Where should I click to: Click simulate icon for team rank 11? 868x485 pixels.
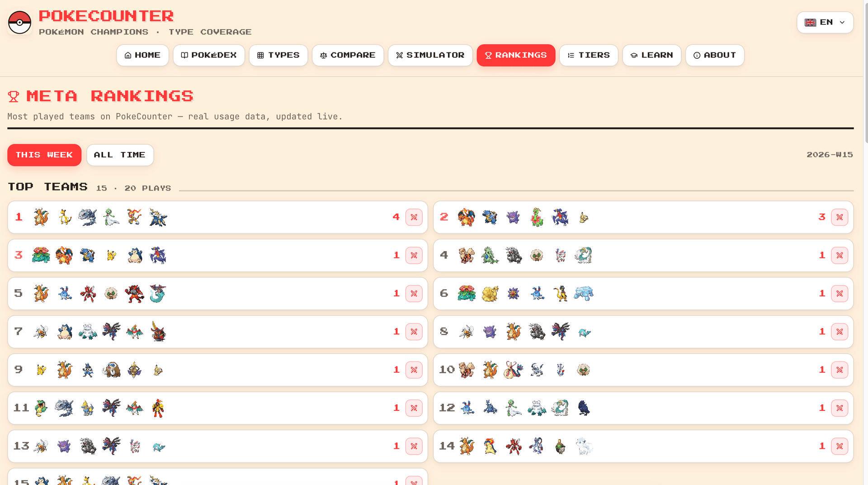(x=414, y=408)
